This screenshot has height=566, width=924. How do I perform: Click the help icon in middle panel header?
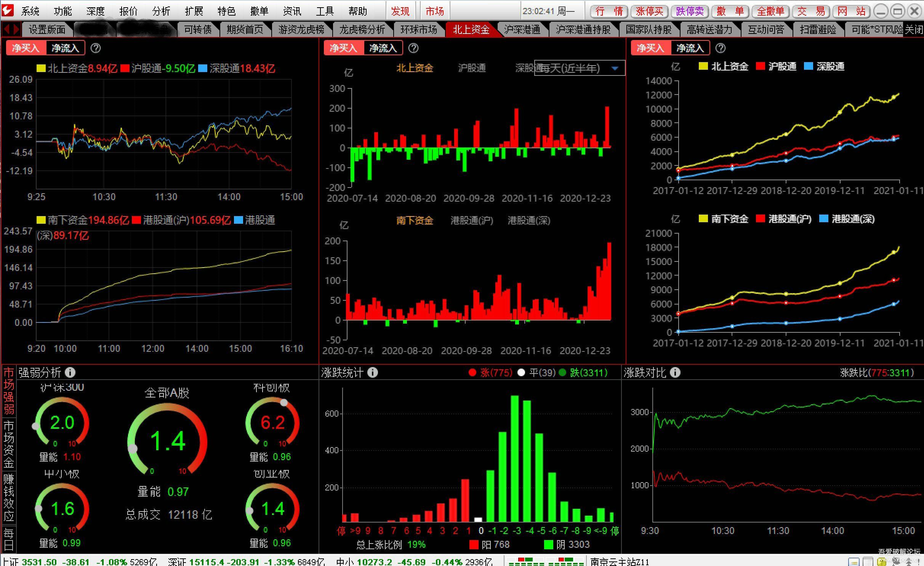coord(413,48)
